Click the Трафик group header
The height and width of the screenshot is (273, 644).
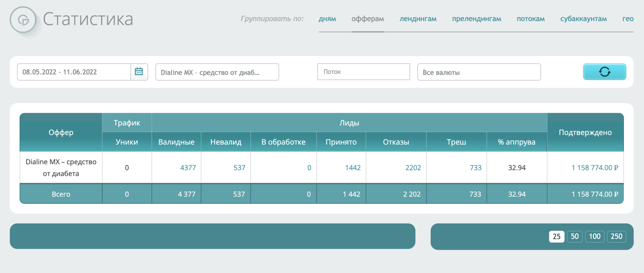coord(127,123)
